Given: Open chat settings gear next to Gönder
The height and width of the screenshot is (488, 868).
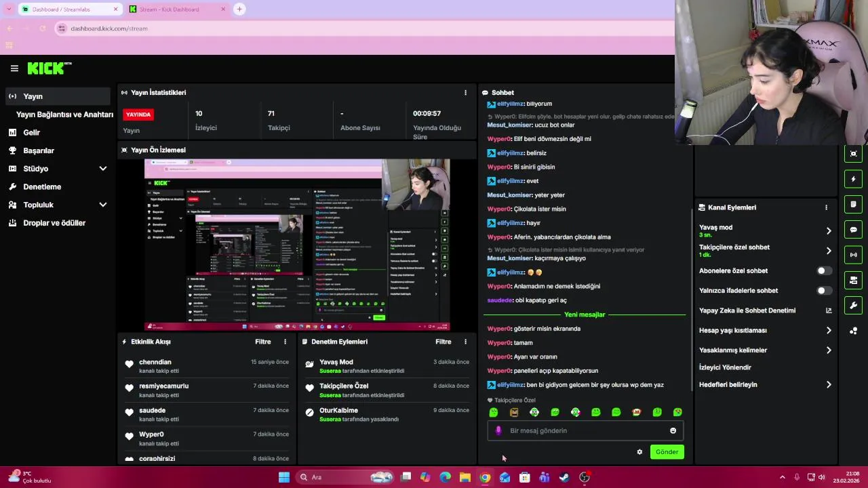Looking at the screenshot, I should pyautogui.click(x=639, y=452).
